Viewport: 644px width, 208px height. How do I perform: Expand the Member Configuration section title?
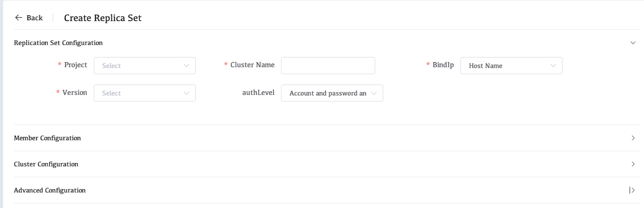[x=47, y=138]
